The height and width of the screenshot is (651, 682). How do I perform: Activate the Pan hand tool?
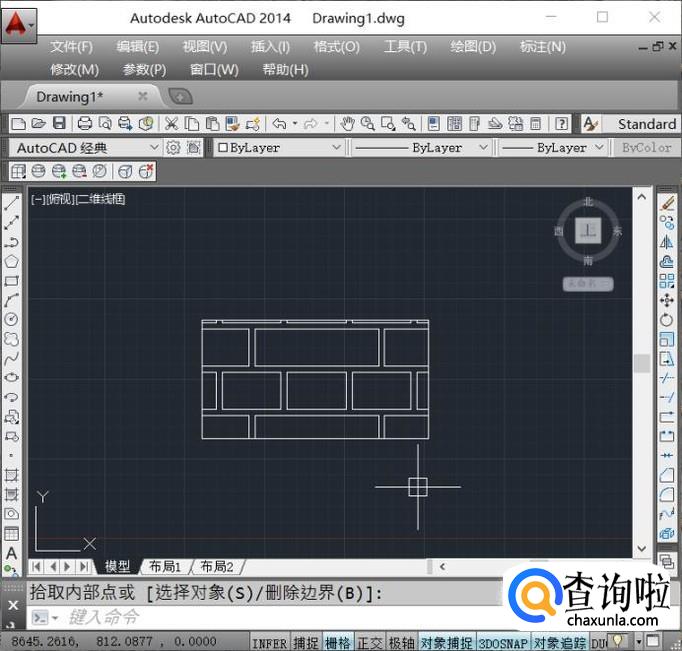point(347,124)
